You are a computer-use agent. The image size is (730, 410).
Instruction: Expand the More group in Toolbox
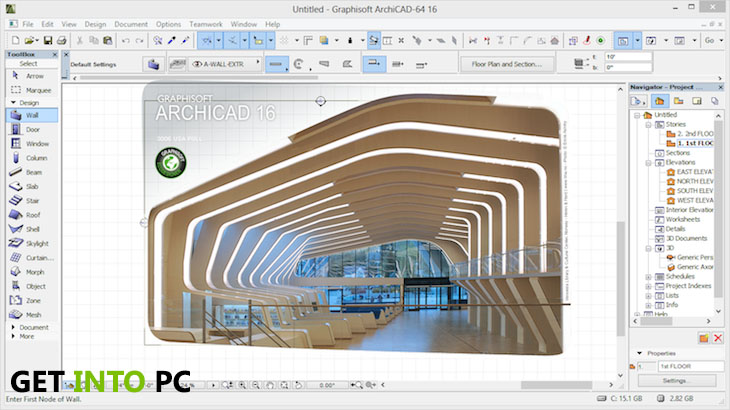pyautogui.click(x=13, y=336)
